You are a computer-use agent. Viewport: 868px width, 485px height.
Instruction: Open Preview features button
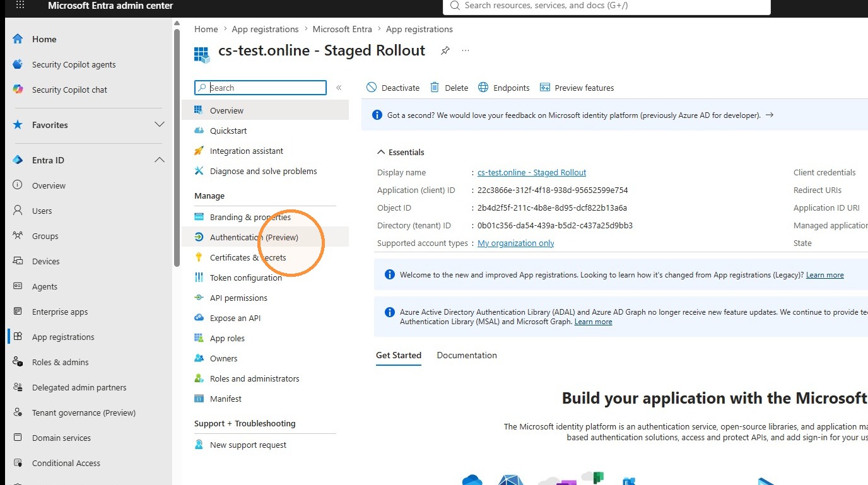click(x=577, y=88)
